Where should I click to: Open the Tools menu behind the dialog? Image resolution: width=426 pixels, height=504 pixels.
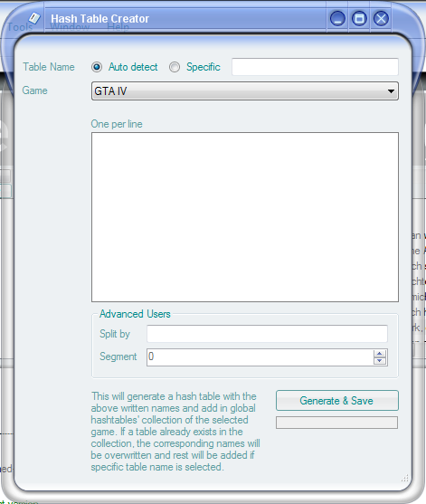point(20,27)
